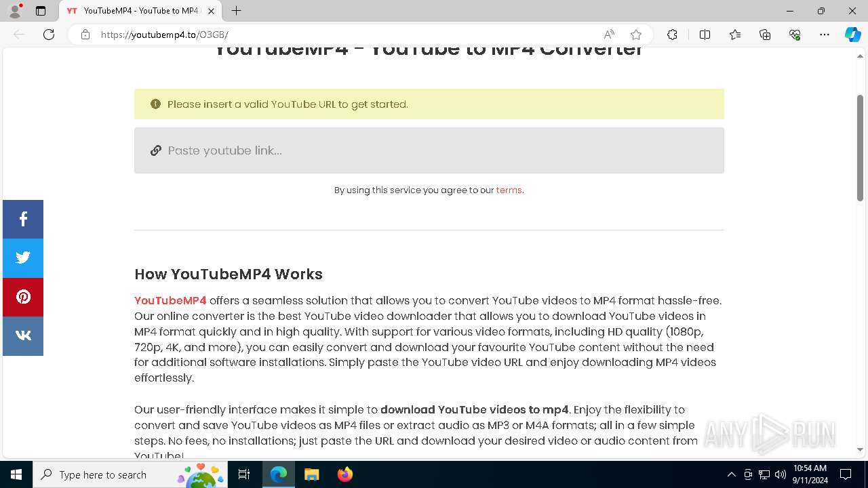Open the network tray icon

click(x=764, y=474)
